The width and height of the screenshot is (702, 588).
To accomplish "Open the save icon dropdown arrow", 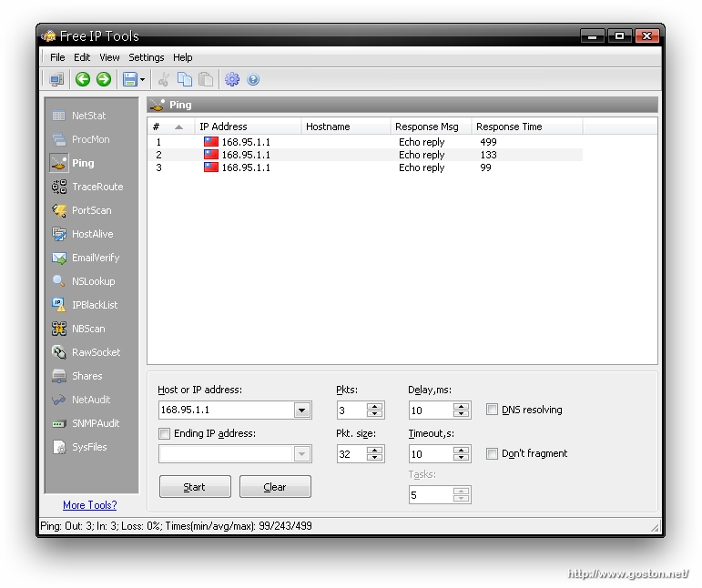I will click(143, 80).
